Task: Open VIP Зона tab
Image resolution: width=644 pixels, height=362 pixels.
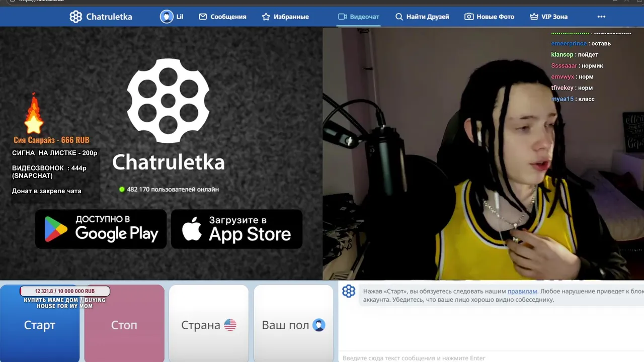Action: coord(548,17)
